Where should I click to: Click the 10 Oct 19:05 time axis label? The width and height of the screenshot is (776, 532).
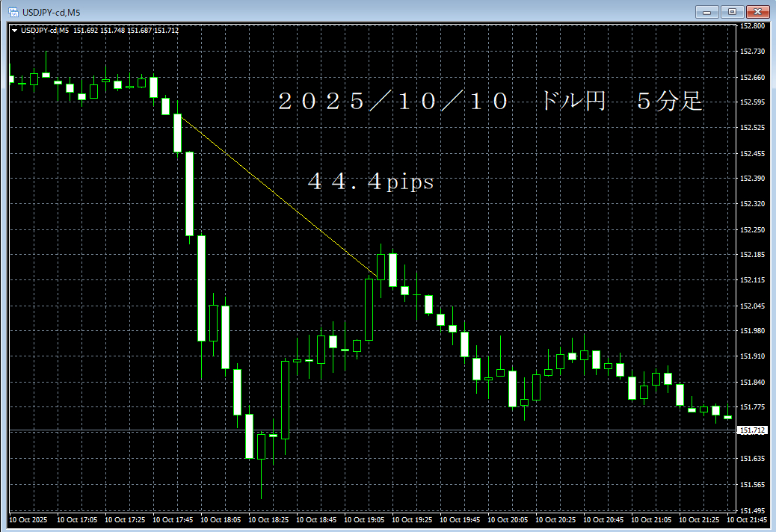tap(363, 519)
